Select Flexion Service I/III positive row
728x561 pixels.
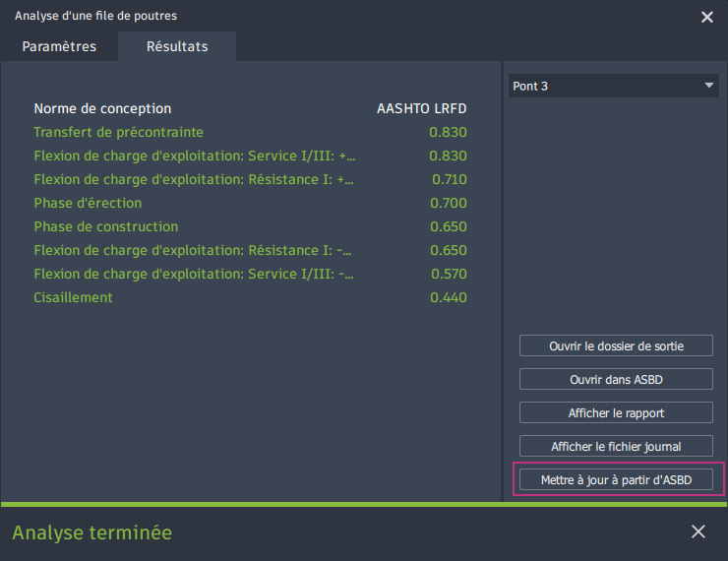(250, 156)
